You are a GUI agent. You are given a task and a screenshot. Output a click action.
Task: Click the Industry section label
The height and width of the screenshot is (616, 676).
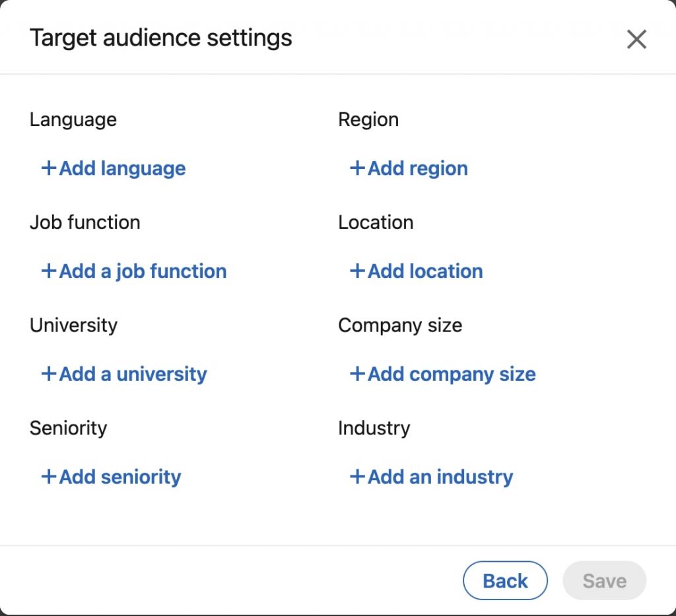coord(374,428)
